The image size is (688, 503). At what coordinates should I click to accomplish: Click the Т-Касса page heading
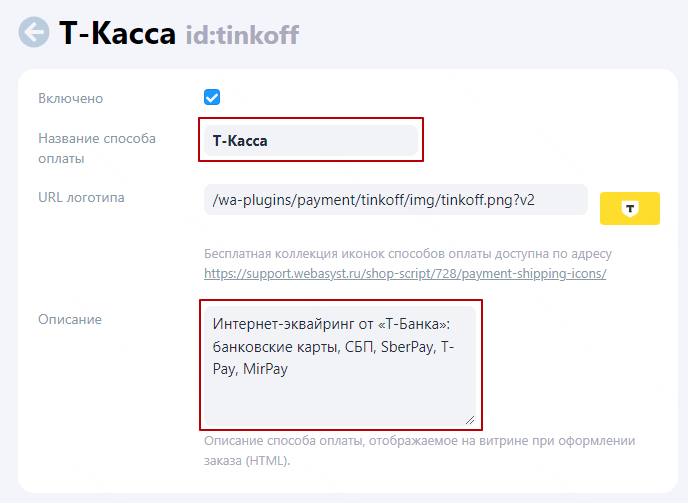[x=118, y=33]
